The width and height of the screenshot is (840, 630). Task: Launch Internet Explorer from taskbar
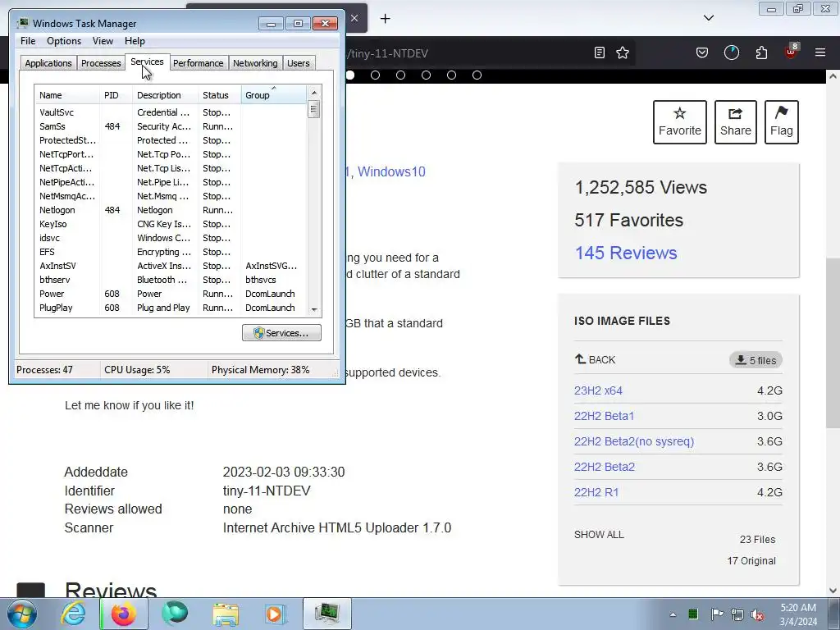pos(73,614)
